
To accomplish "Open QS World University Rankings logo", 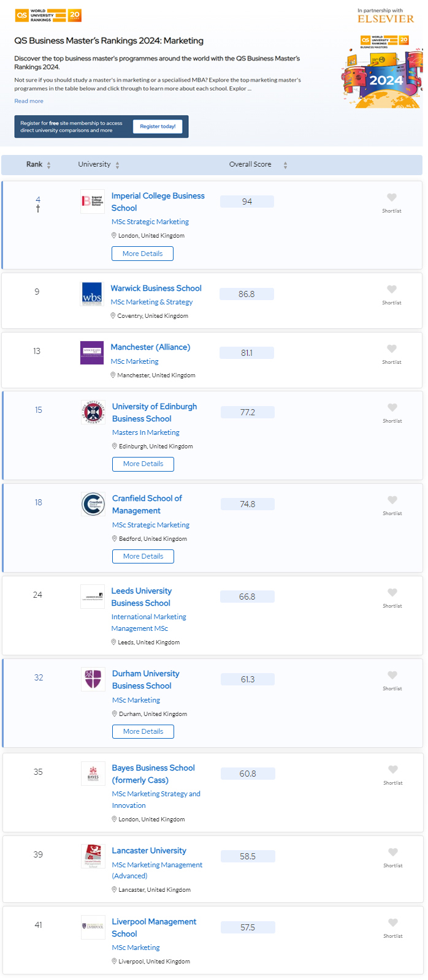I will pos(48,15).
